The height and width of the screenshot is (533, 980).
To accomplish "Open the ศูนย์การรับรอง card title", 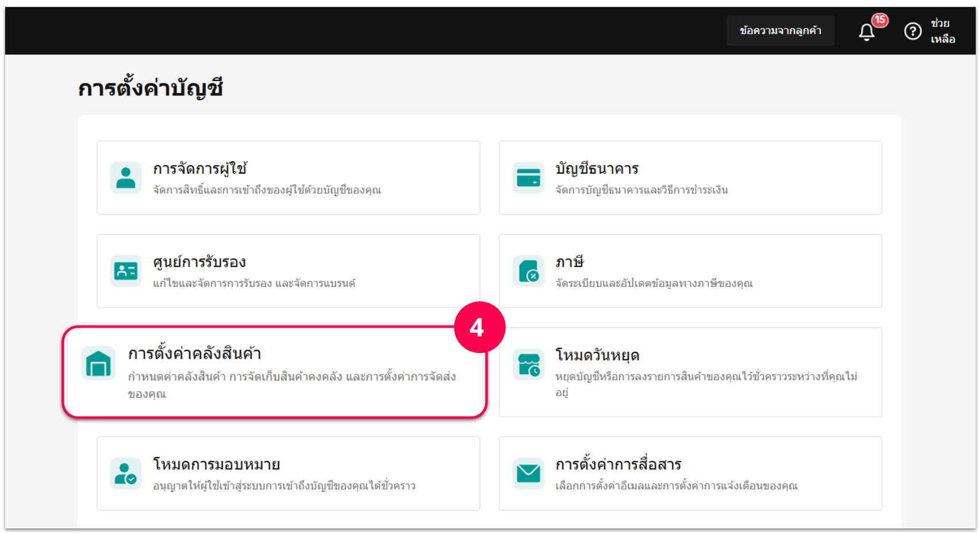I will point(199,262).
